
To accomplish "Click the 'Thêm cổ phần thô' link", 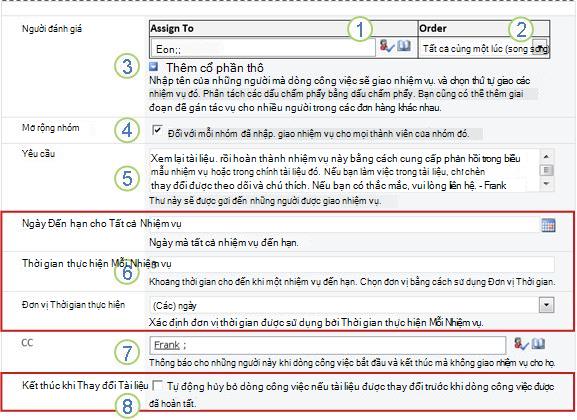I will tap(215, 68).
